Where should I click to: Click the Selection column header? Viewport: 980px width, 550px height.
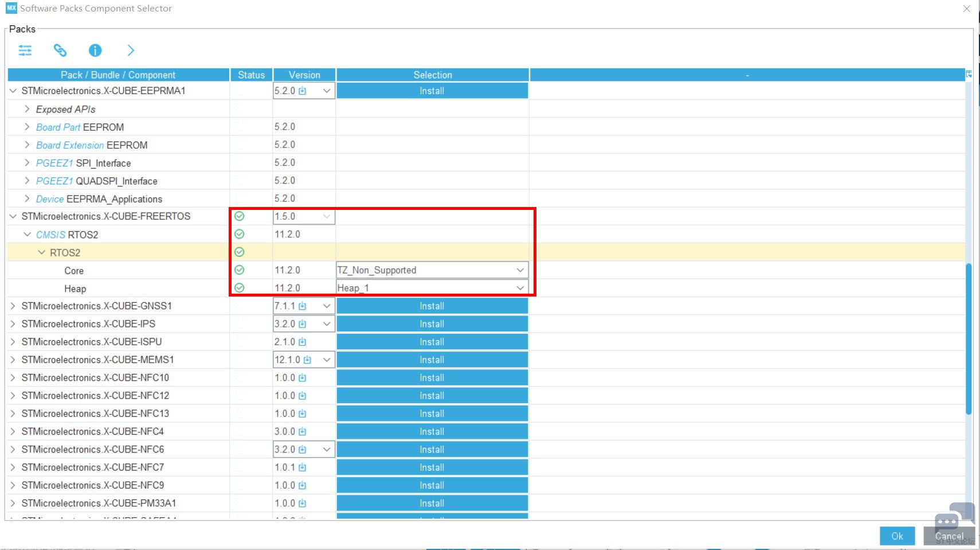click(x=433, y=75)
